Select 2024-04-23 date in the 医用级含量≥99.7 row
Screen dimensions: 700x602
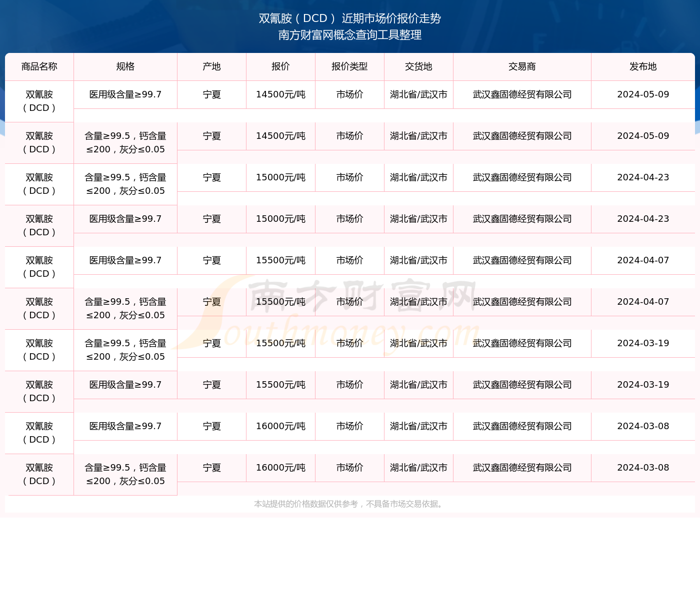pos(643,219)
